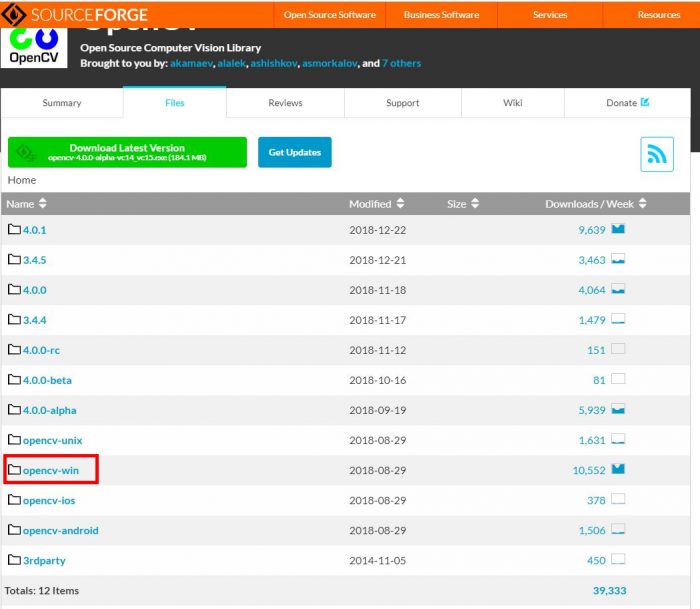Screen dimensions: 700x609
Task: Sort by Modified arrows
Action: point(400,204)
